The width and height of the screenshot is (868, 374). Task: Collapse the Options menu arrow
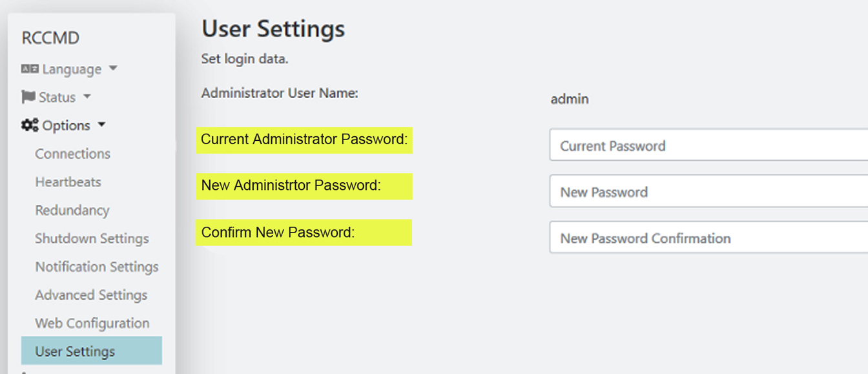(101, 125)
